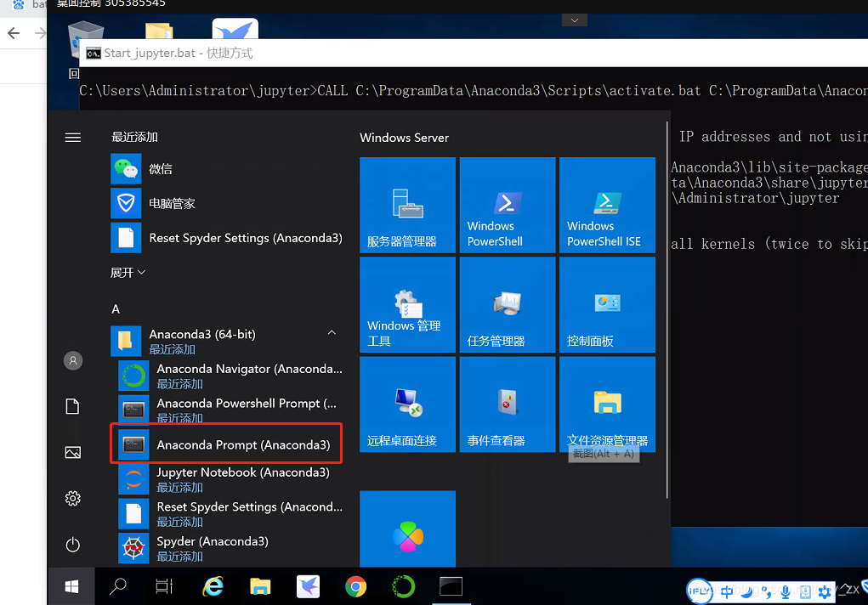868x605 pixels.
Task: Open Anaconda Prompt (Anaconda3)
Action: (x=226, y=444)
